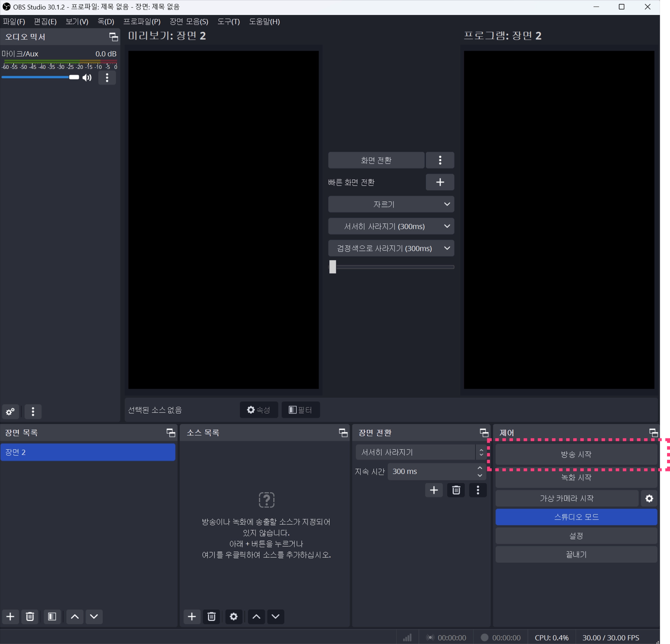Move source down arrow in 소스 목록

[x=275, y=616]
